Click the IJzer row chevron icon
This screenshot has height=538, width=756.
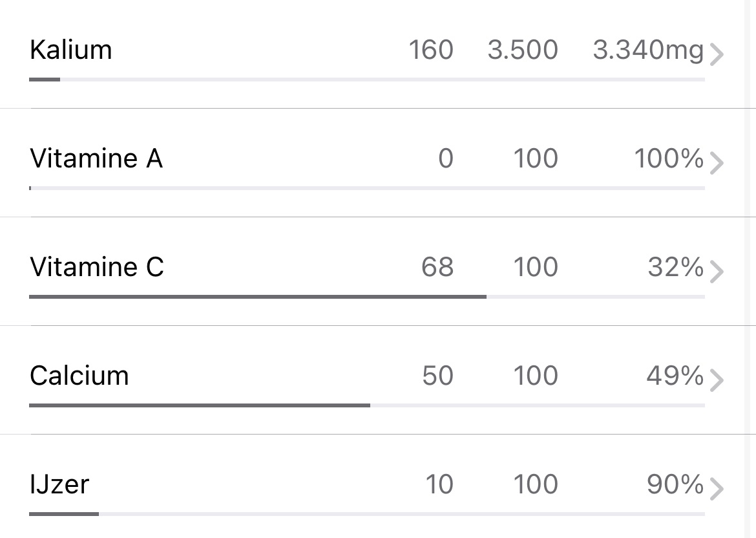coord(716,490)
